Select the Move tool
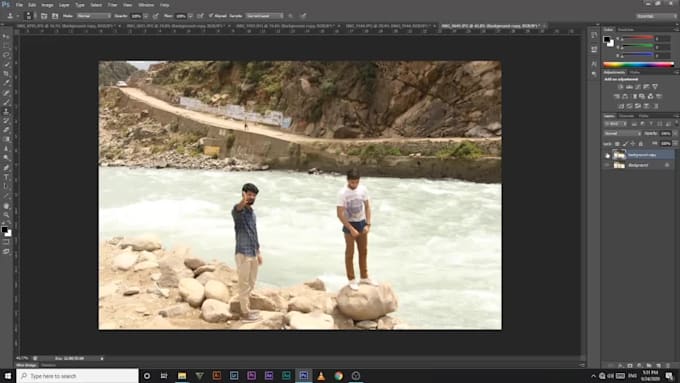 point(6,36)
